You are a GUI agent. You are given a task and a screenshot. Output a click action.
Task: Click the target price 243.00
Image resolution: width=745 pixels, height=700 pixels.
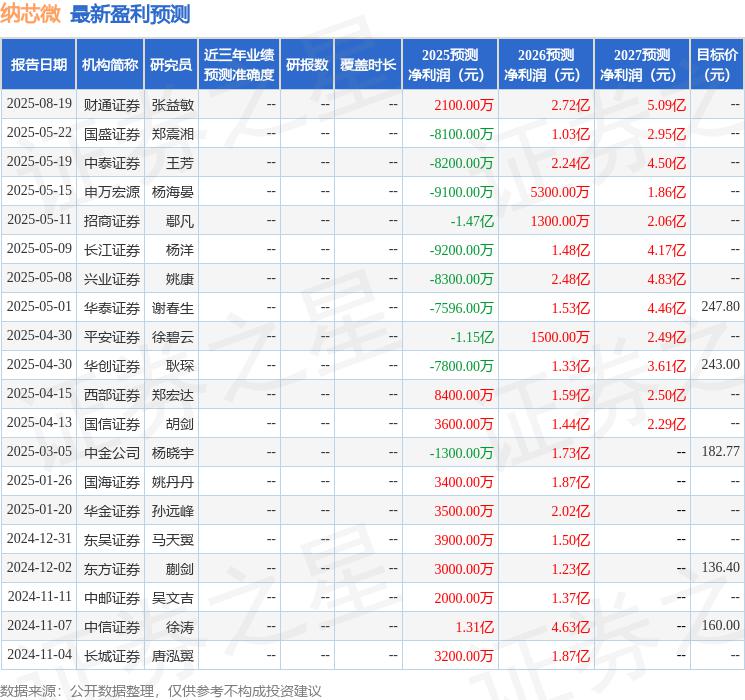tap(720, 364)
